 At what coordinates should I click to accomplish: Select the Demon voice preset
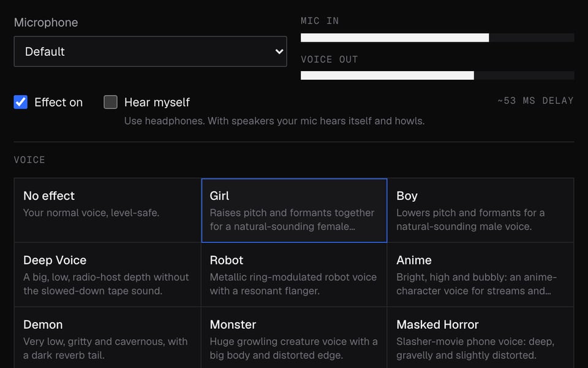point(108,338)
